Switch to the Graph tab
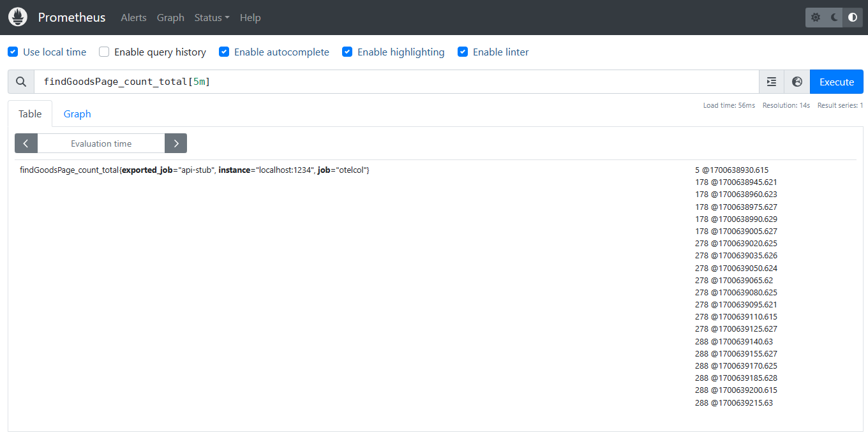868x435 pixels. (x=77, y=114)
